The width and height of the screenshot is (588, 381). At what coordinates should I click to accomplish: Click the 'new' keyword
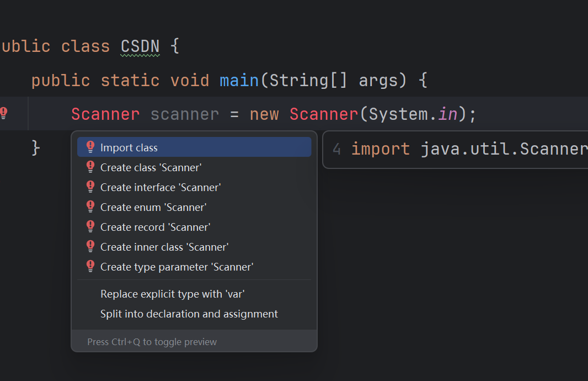264,114
